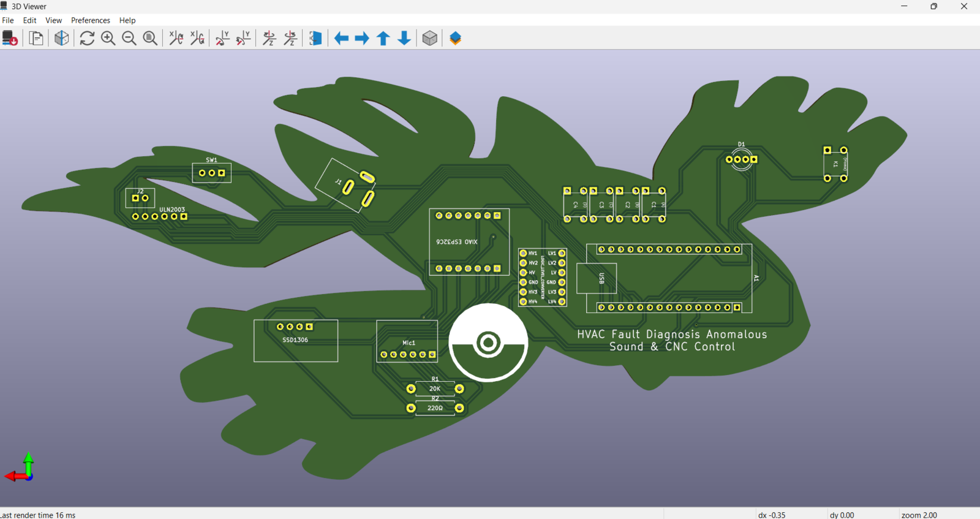980x519 pixels.
Task: Zoom to fit board in view
Action: pos(150,39)
